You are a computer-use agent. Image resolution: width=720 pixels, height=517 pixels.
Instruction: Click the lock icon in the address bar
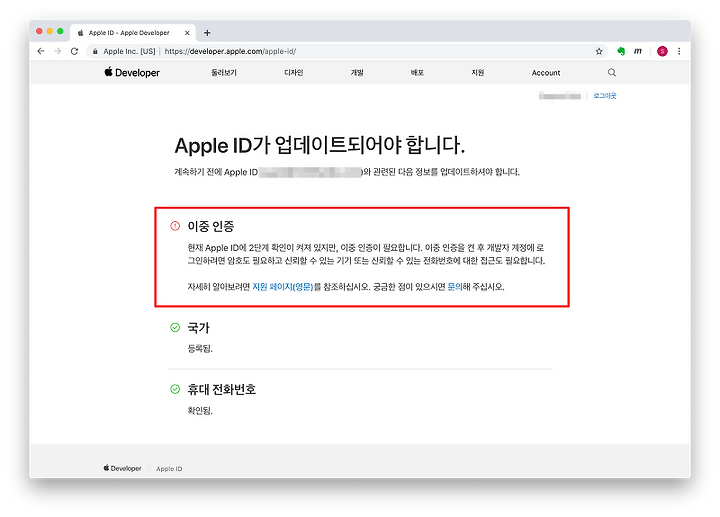[x=95, y=51]
